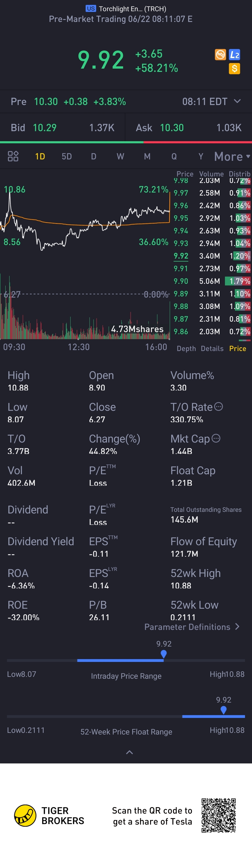Select the Price distribution view
The height and width of the screenshot is (868, 252).
(x=238, y=348)
